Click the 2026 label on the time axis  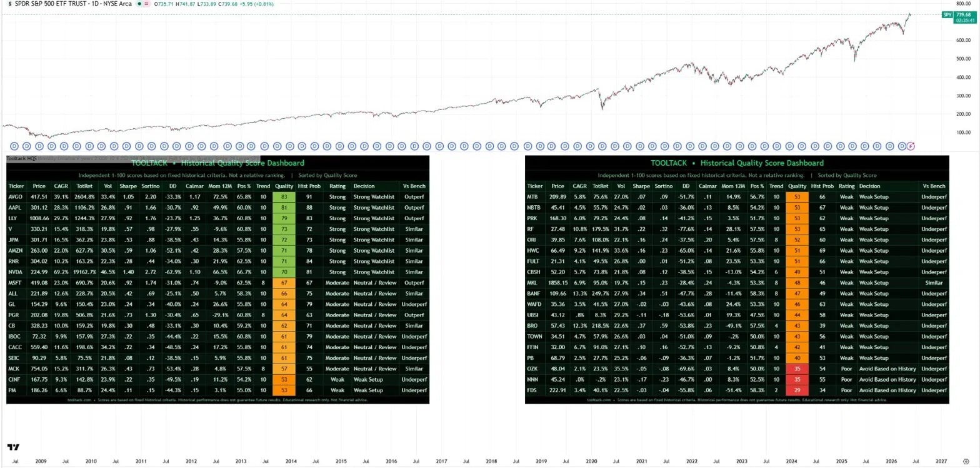tap(891, 461)
